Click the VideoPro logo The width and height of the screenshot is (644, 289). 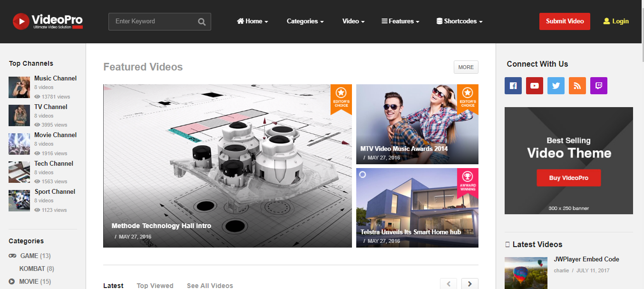[x=48, y=21]
